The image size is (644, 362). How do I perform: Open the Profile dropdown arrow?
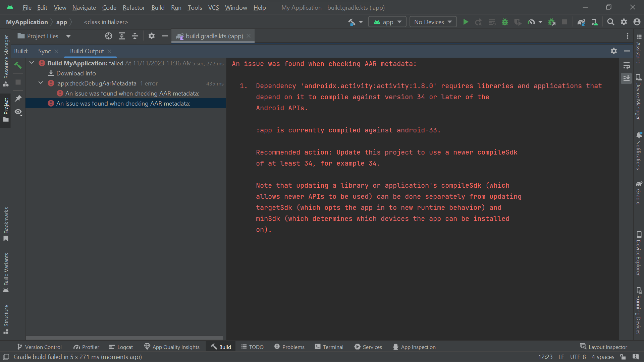[x=540, y=22]
